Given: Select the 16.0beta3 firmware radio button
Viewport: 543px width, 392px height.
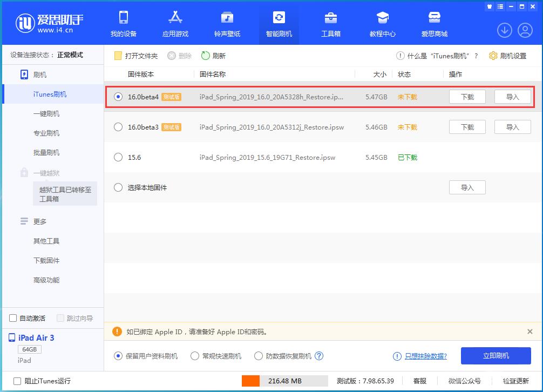Looking at the screenshot, I should (117, 127).
